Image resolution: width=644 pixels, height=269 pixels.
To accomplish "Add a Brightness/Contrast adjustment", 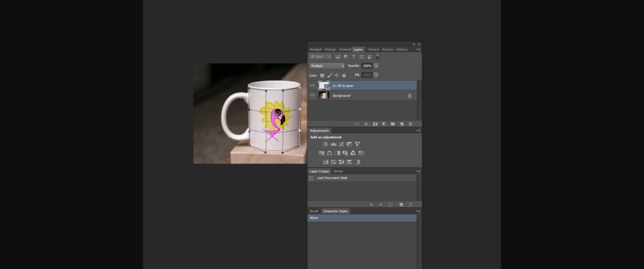I will click(325, 144).
